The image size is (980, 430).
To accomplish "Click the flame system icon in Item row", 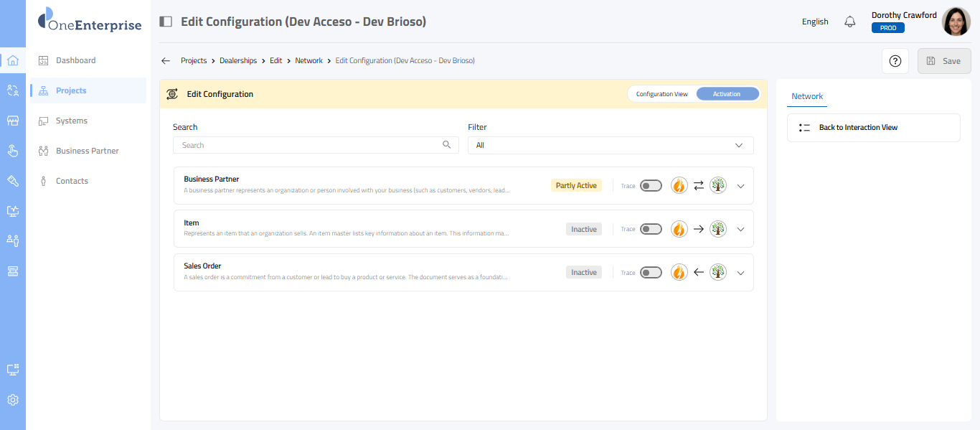I will 679,229.
